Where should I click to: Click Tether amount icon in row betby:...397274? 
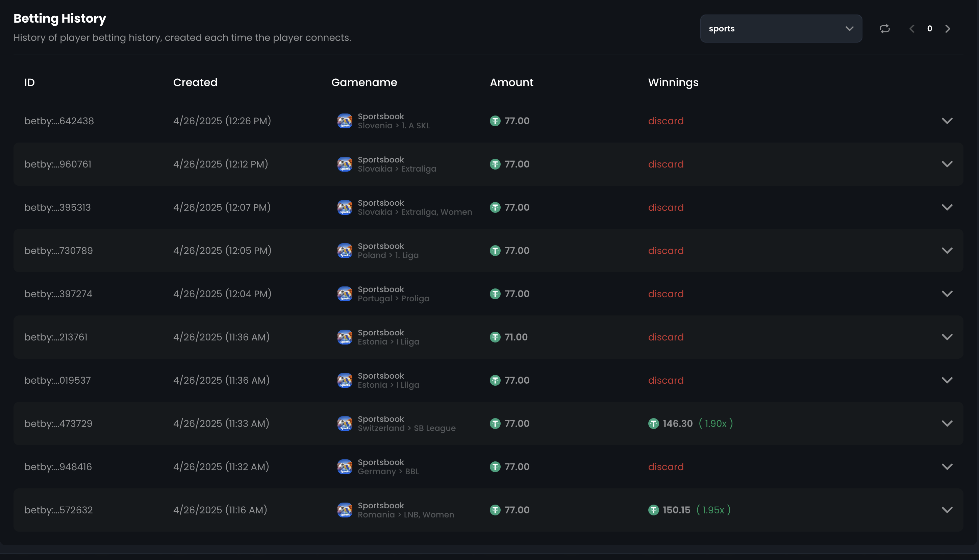(x=495, y=294)
